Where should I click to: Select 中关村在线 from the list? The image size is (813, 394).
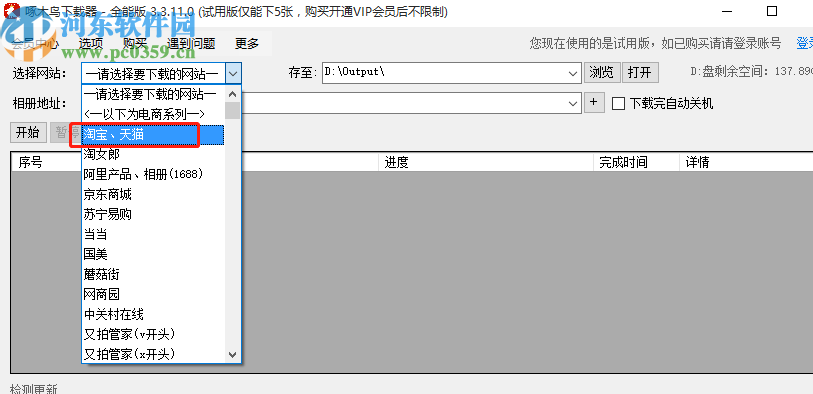click(153, 314)
